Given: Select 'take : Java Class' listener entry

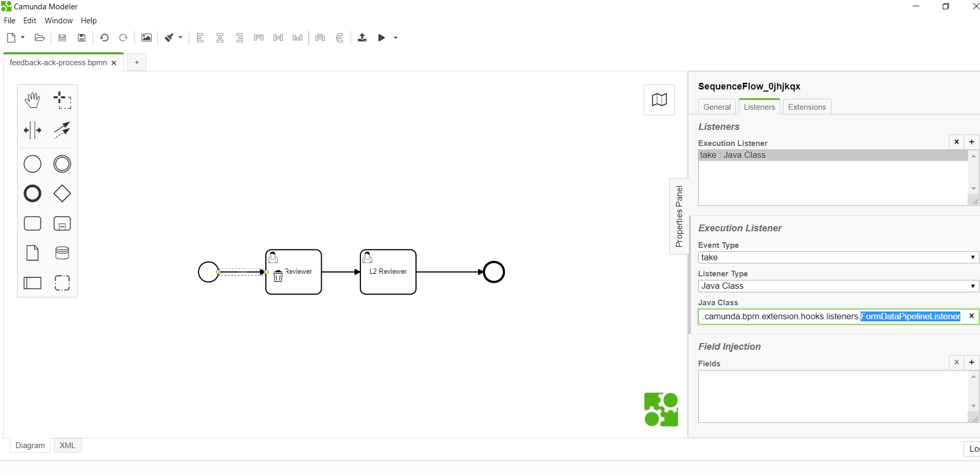Looking at the screenshot, I should click(x=833, y=155).
